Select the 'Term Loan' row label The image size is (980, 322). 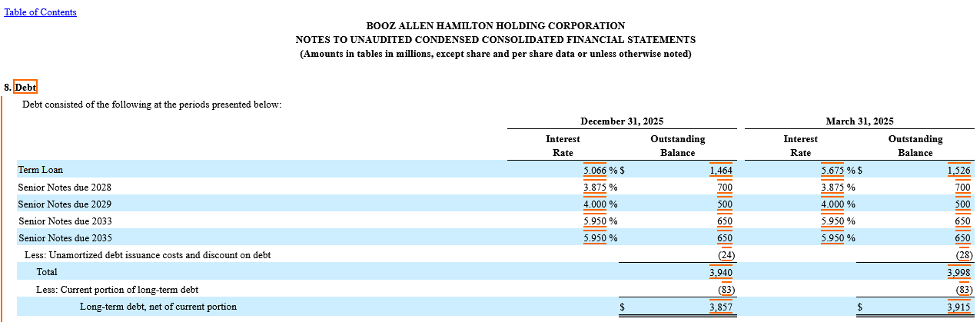[41, 170]
